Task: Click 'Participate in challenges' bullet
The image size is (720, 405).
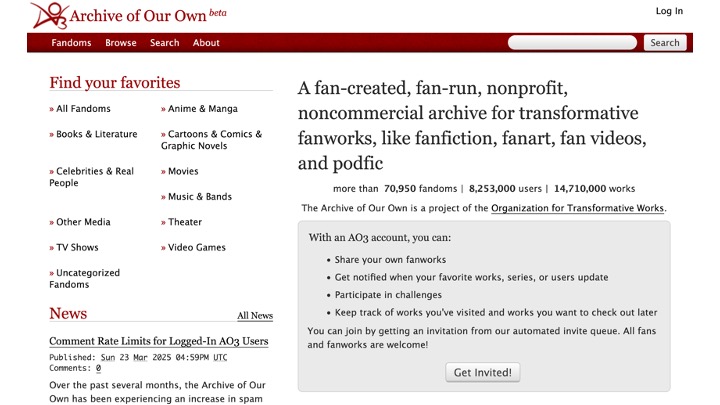Action: (388, 295)
